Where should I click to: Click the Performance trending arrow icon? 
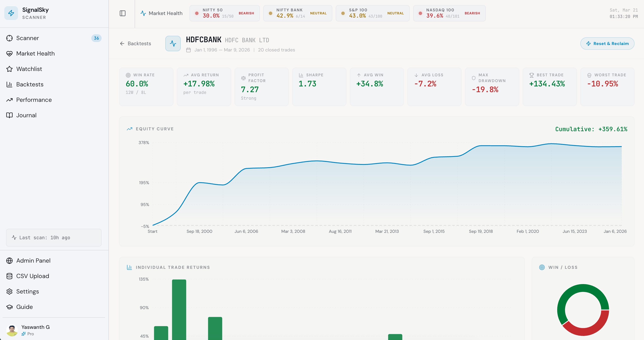pyautogui.click(x=9, y=100)
